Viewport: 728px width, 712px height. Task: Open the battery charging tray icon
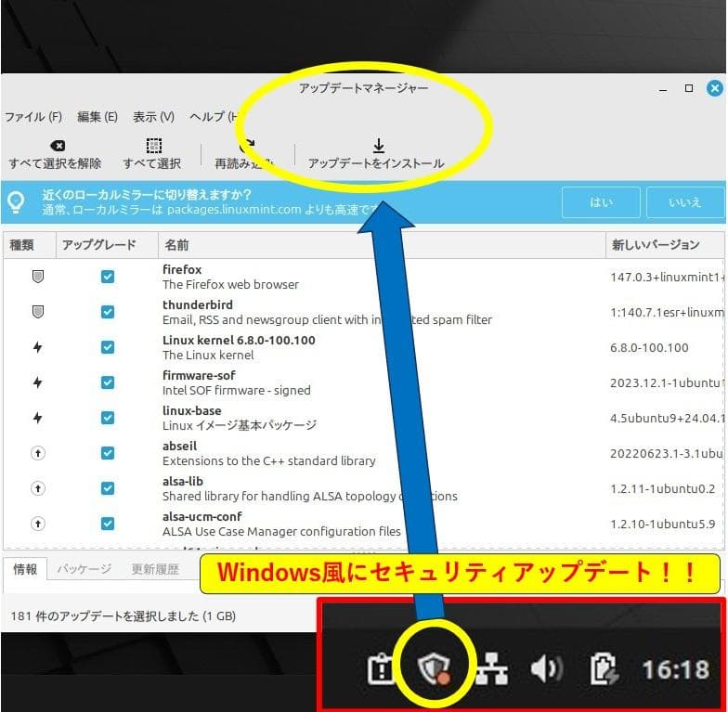click(x=604, y=669)
